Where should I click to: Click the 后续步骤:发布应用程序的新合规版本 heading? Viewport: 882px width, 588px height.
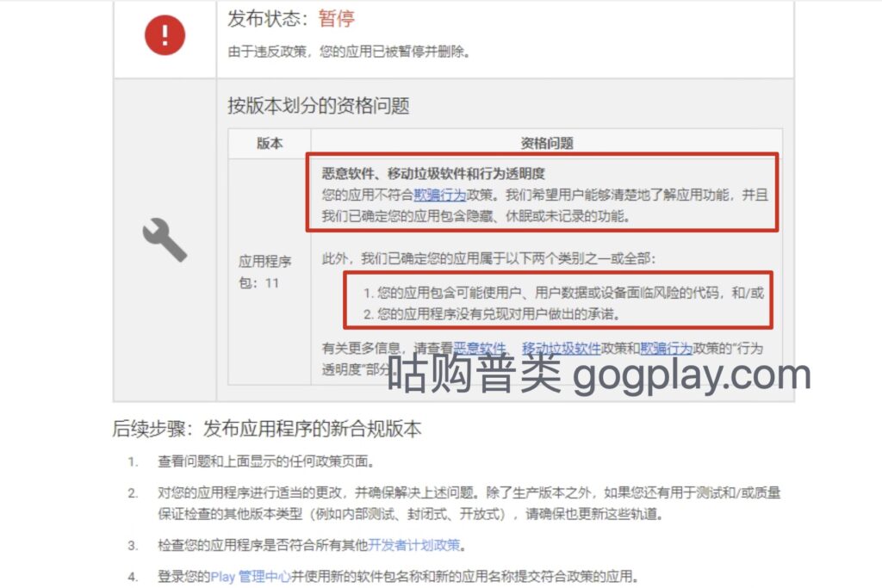point(267,429)
